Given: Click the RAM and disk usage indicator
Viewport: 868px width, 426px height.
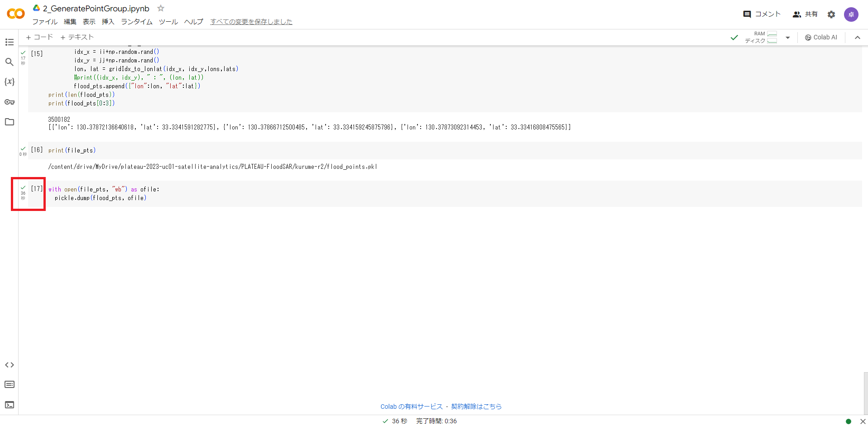Looking at the screenshot, I should (761, 37).
